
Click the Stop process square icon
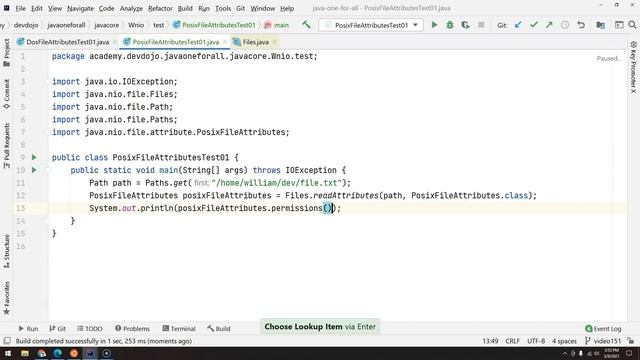(481, 25)
